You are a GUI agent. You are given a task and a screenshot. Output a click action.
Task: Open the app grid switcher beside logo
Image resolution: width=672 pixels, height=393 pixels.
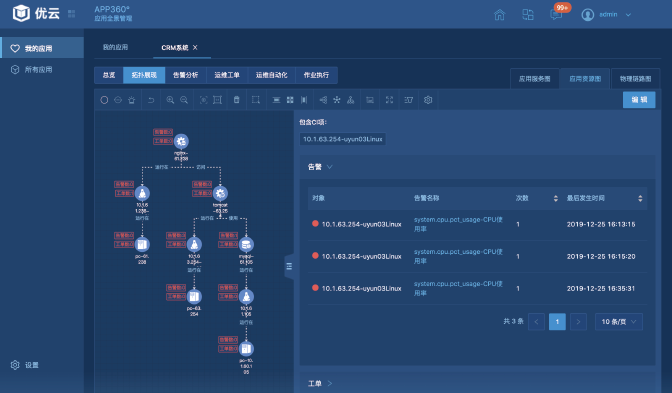(x=72, y=14)
